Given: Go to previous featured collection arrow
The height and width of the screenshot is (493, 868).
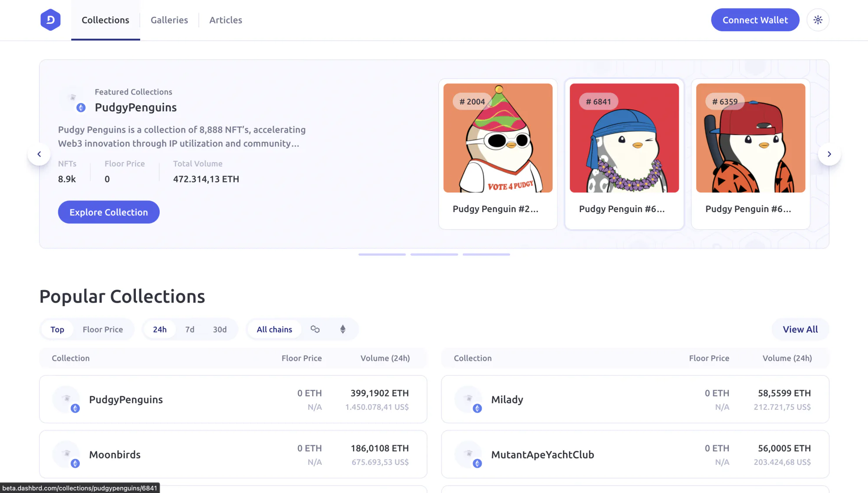Looking at the screenshot, I should click(39, 154).
